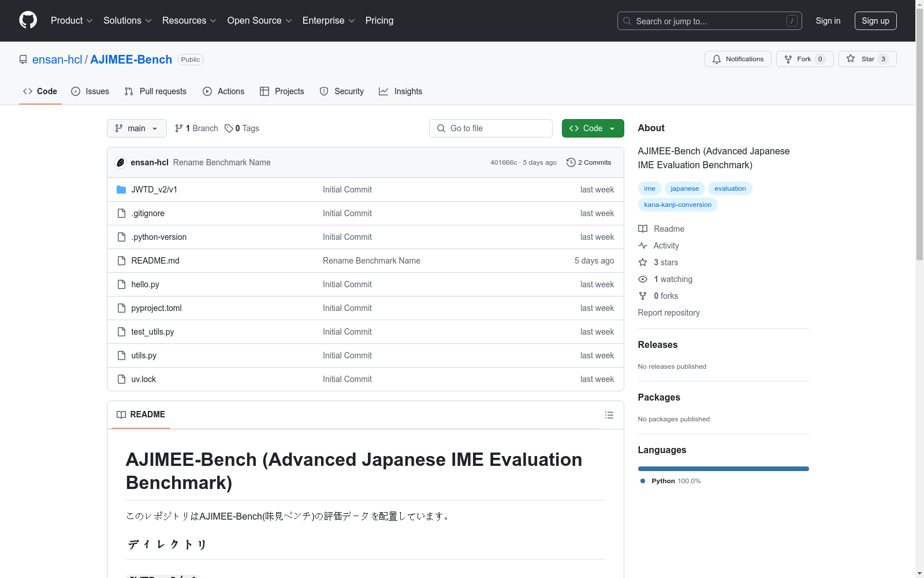The width and height of the screenshot is (924, 578).
Task: Click the Python language color dot
Action: [x=643, y=481]
